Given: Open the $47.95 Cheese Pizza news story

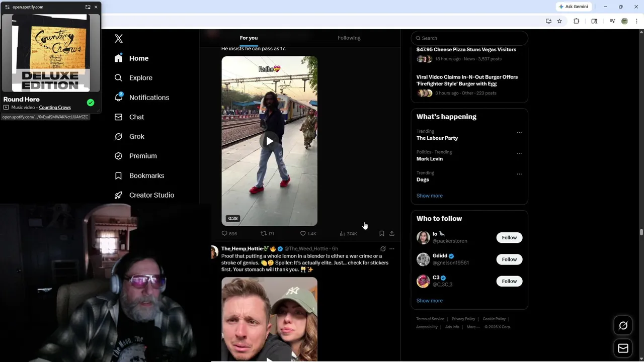Looking at the screenshot, I should click(466, 50).
